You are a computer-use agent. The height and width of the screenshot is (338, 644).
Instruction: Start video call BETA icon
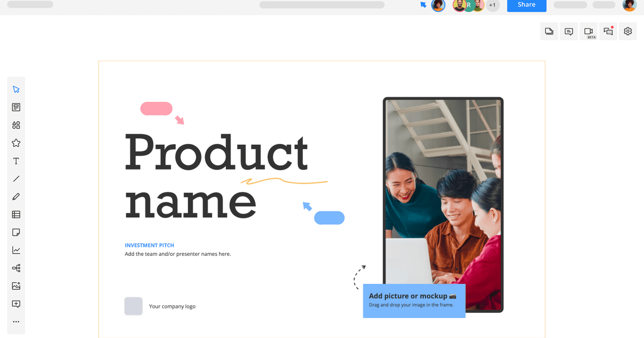tap(589, 32)
